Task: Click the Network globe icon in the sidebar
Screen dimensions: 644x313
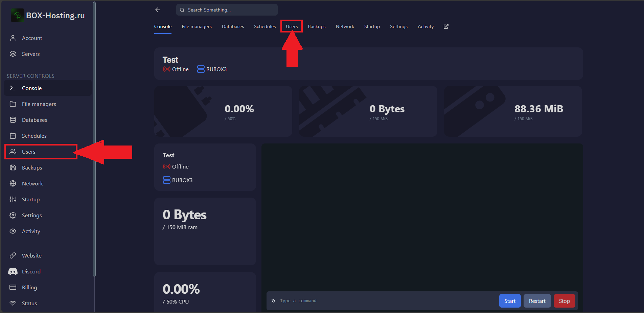Action: pyautogui.click(x=13, y=183)
